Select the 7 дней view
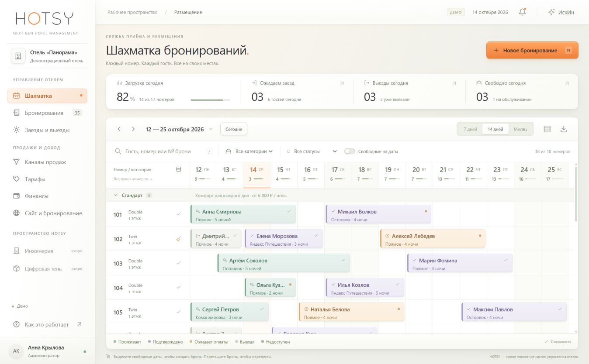The image size is (589, 364). [x=470, y=129]
